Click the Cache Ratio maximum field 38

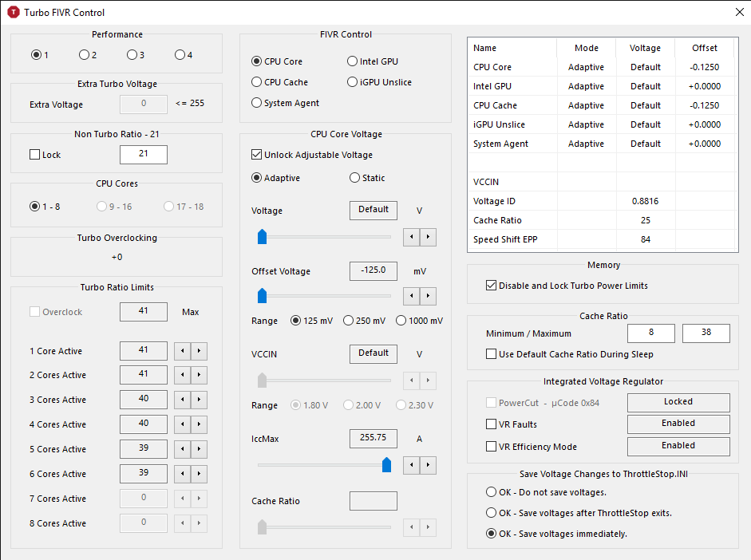pyautogui.click(x=706, y=333)
